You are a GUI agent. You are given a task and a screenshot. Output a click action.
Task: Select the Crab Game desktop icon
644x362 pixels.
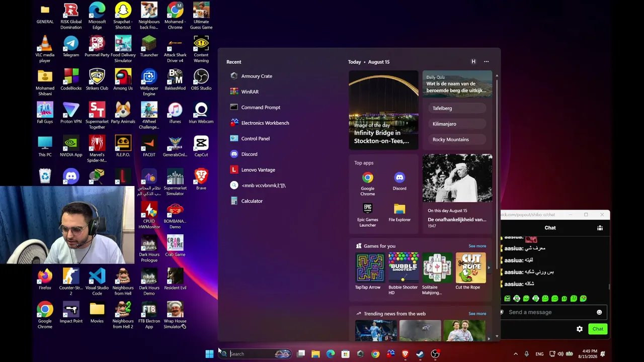tap(175, 246)
